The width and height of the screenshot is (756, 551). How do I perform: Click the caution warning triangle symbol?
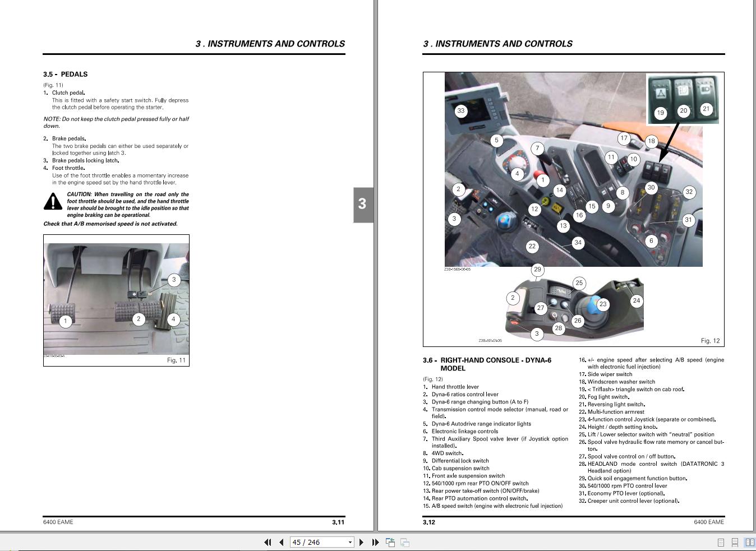tap(53, 202)
